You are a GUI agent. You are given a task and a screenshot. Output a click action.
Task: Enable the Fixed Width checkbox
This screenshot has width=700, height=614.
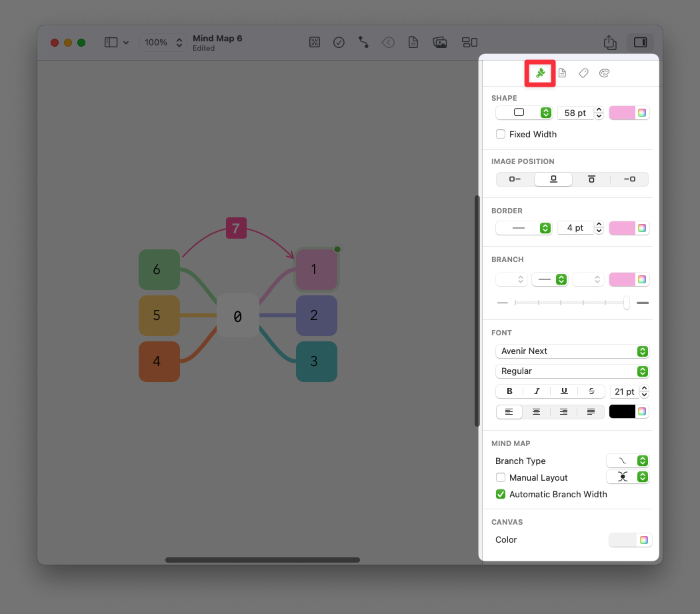(501, 134)
